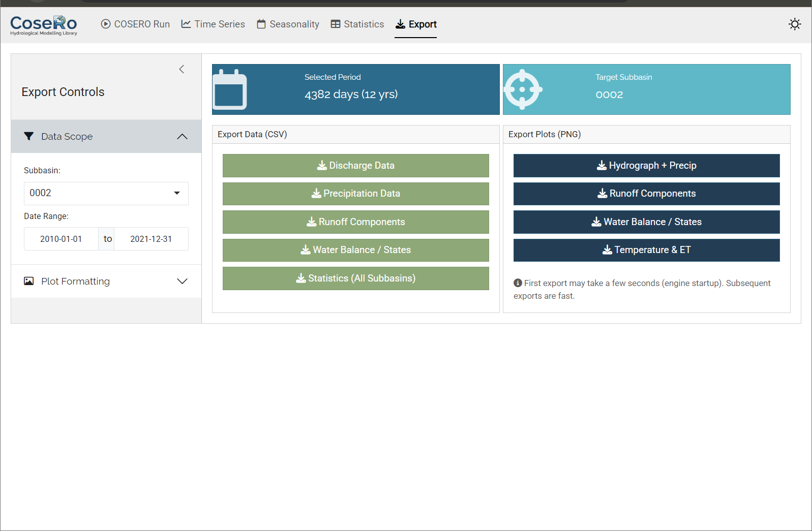
Task: Expand the Plot Formatting section
Action: 182,281
